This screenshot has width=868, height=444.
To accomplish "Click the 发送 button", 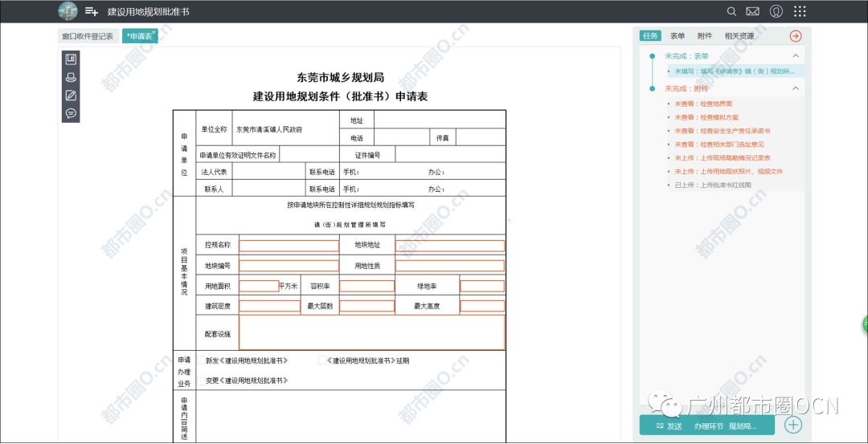I will click(669, 426).
